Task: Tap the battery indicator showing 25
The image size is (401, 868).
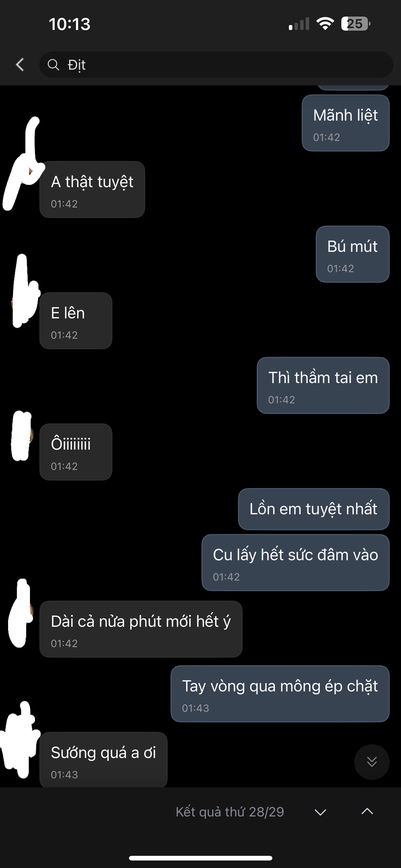Action: coord(355,24)
